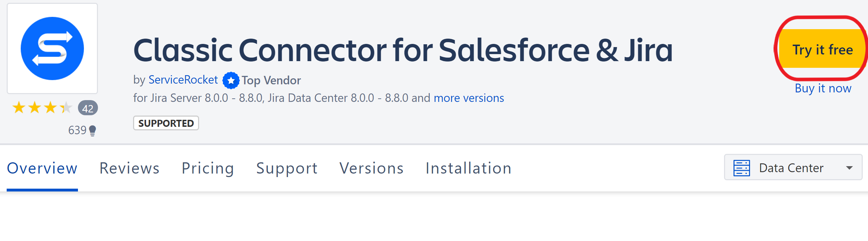Open the Versions tab
Viewport: 868px width, 241px height.
point(371,168)
